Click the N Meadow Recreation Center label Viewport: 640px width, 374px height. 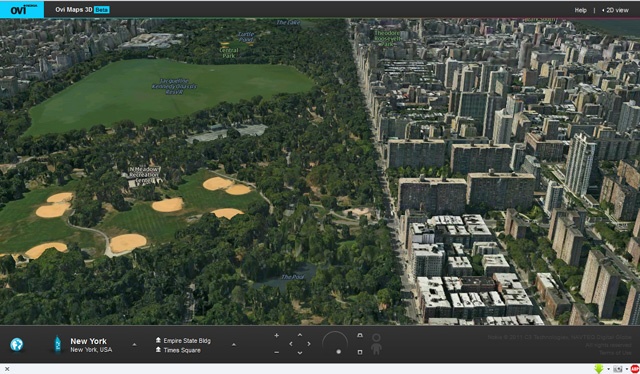[144, 174]
